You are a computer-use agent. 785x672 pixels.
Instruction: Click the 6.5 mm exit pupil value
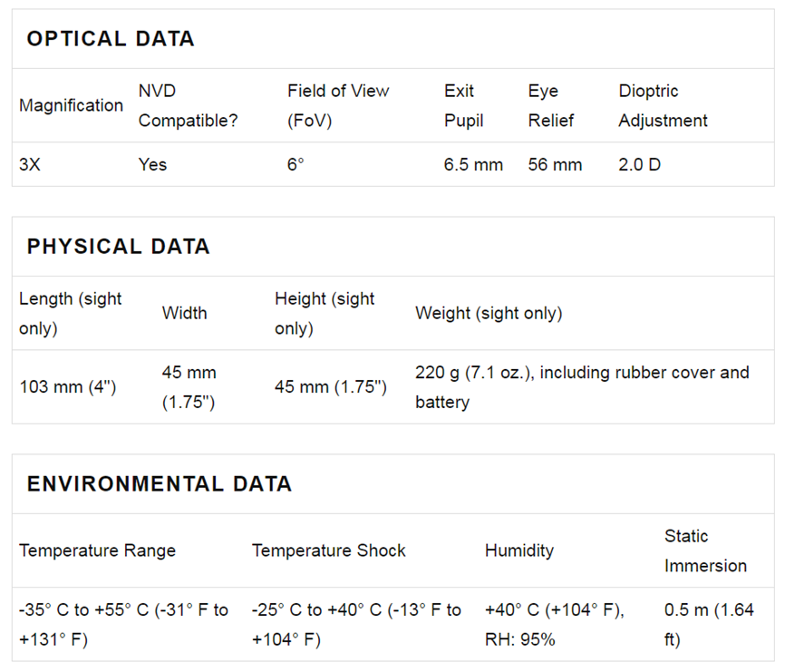click(473, 165)
